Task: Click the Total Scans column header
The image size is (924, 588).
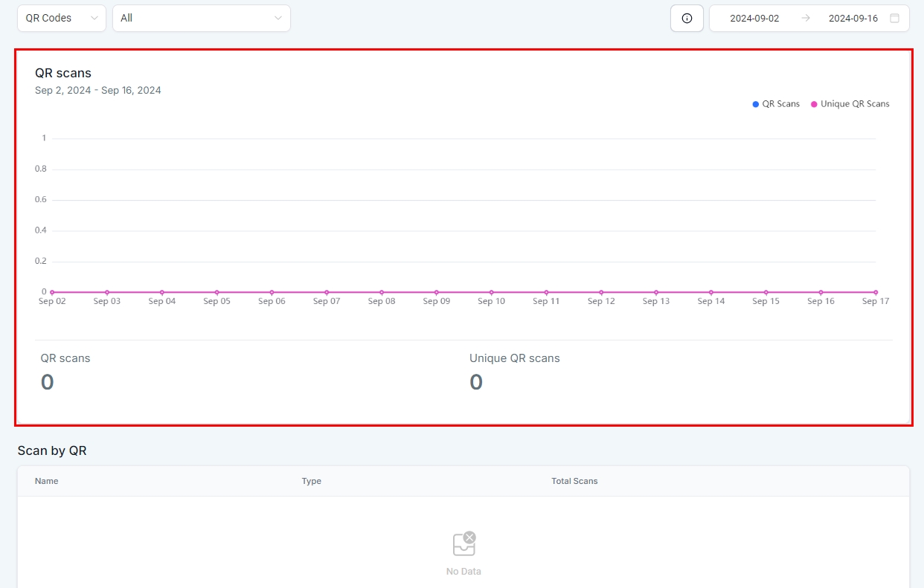Action: (x=574, y=481)
